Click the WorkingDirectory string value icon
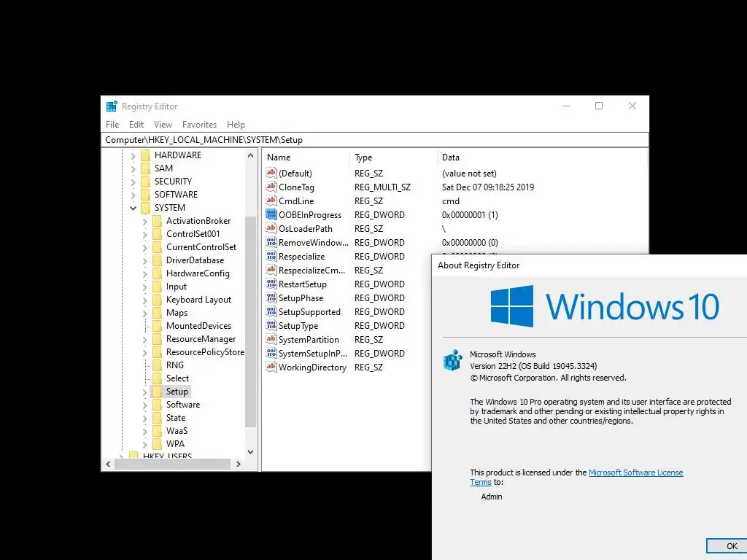 point(271,367)
